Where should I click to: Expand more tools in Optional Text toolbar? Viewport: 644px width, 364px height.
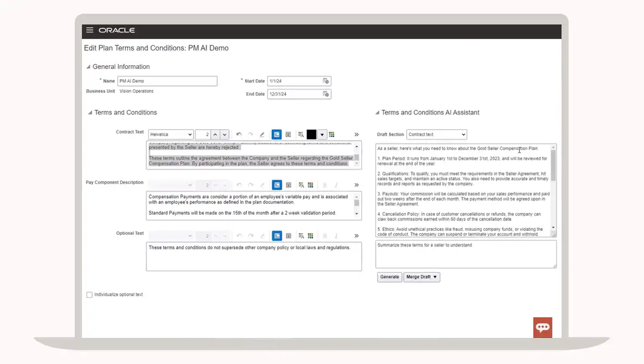pyautogui.click(x=356, y=236)
